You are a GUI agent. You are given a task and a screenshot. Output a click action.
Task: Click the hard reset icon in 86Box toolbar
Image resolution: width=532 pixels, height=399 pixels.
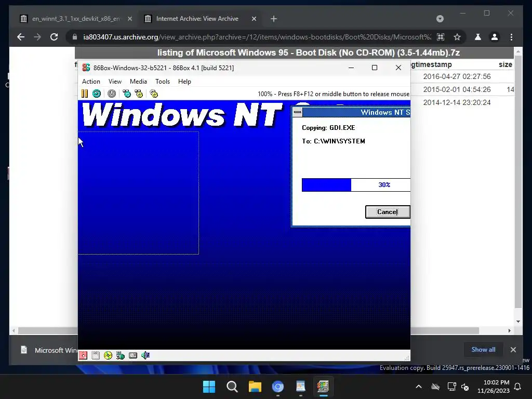97,94
